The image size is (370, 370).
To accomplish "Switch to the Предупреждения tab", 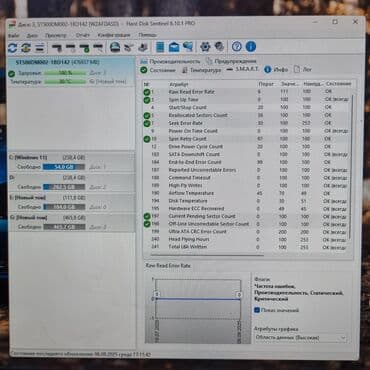I will [231, 61].
